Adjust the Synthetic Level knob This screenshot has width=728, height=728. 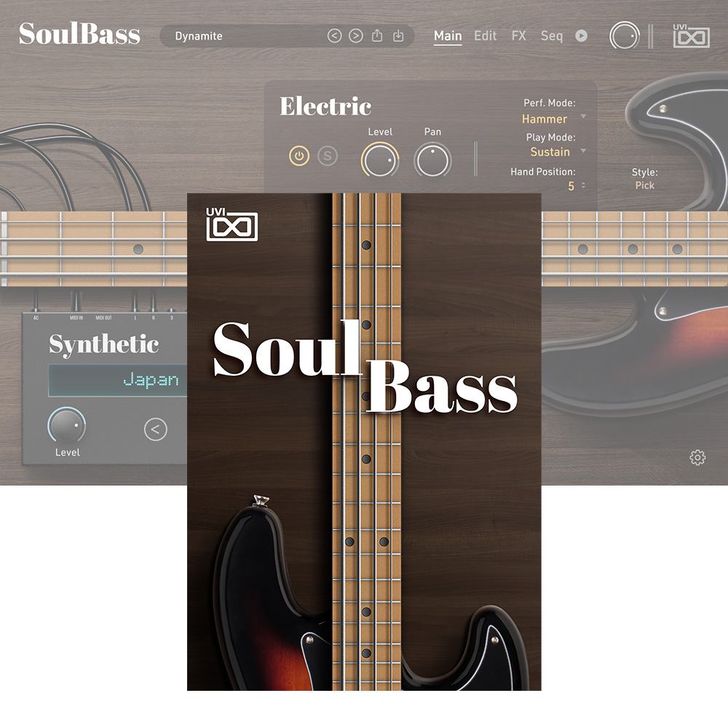[x=66, y=425]
